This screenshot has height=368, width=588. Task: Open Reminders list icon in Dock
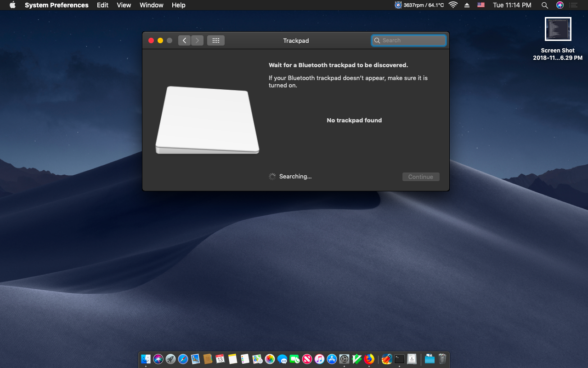(245, 359)
